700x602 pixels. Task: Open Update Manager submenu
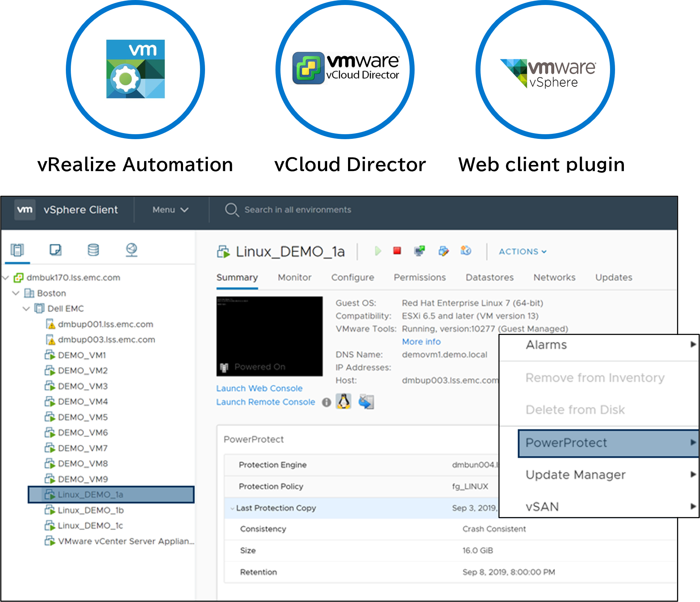tap(599, 475)
